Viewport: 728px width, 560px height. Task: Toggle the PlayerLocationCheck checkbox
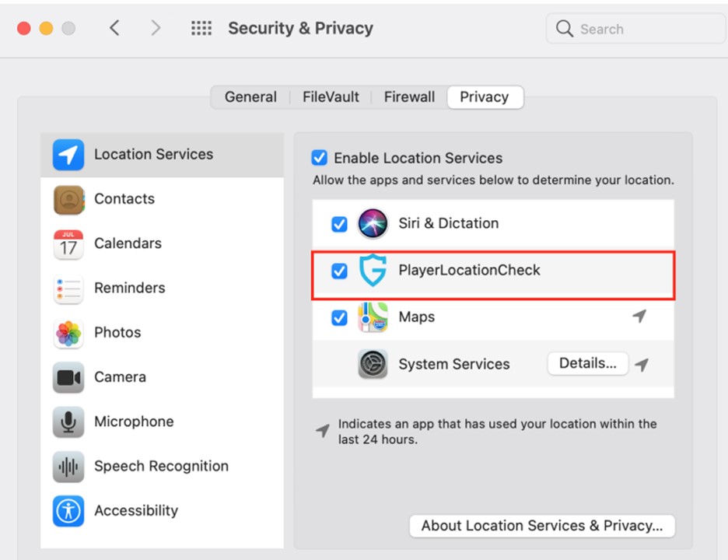(339, 271)
